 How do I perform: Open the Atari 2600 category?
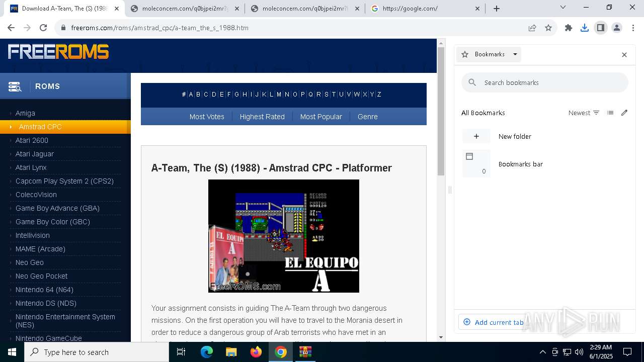click(32, 140)
